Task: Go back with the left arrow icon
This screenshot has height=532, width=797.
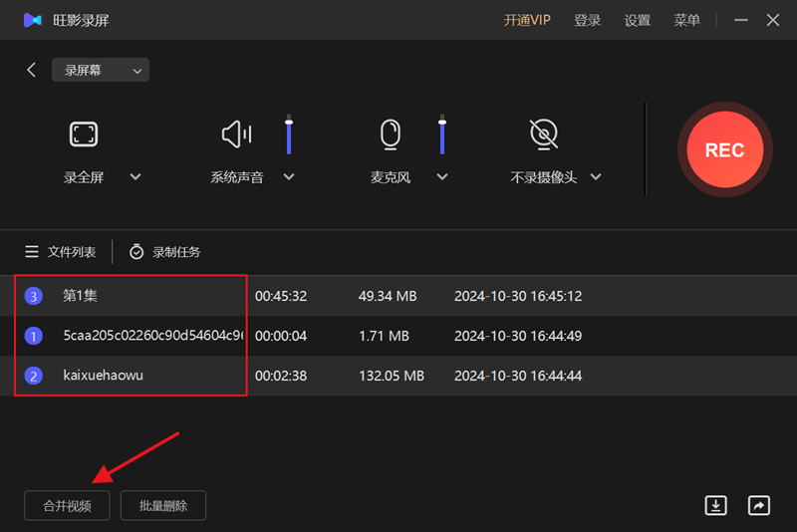Action: coord(32,70)
